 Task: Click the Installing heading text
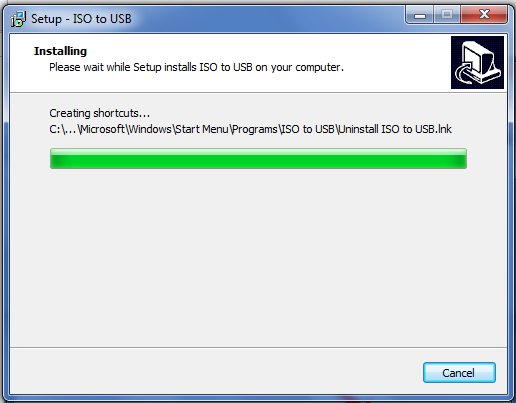[x=60, y=51]
